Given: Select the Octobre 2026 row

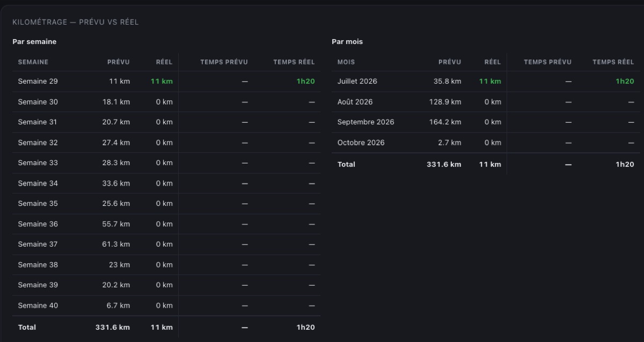Looking at the screenshot, I should (x=486, y=143).
